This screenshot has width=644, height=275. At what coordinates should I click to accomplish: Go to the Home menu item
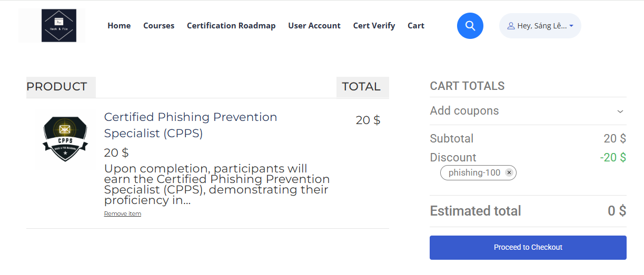point(119,26)
